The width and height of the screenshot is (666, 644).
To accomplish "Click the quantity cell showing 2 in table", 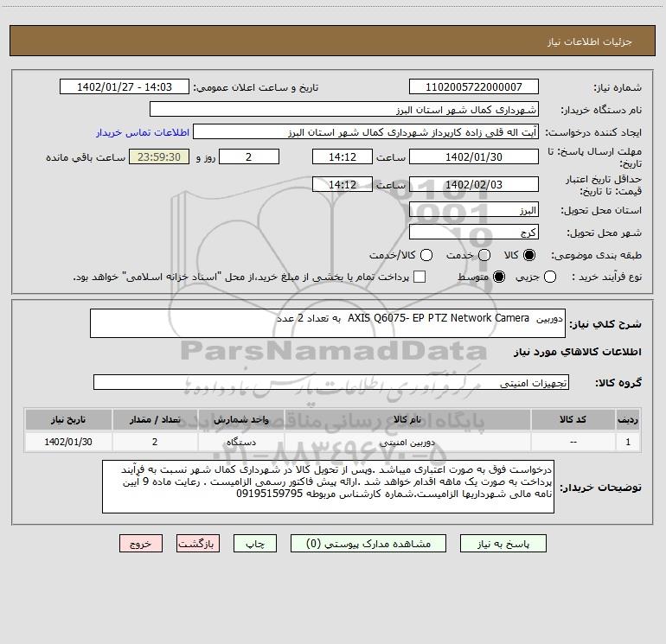I will point(155,442).
